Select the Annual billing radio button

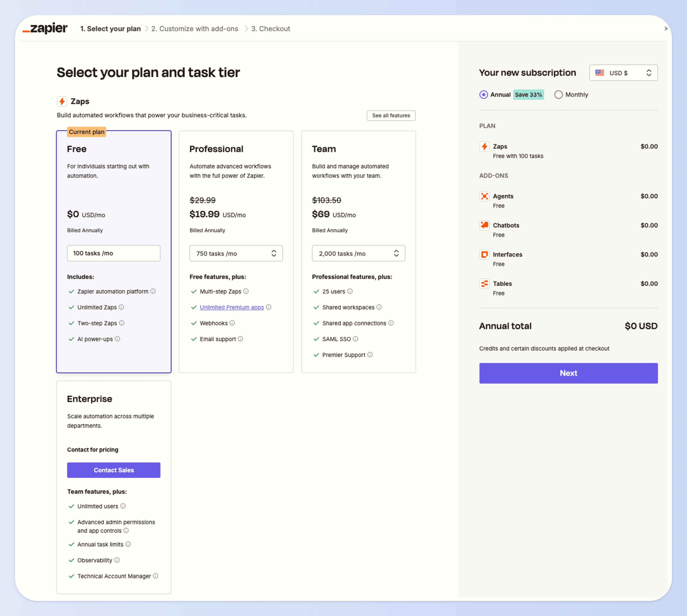click(x=484, y=94)
